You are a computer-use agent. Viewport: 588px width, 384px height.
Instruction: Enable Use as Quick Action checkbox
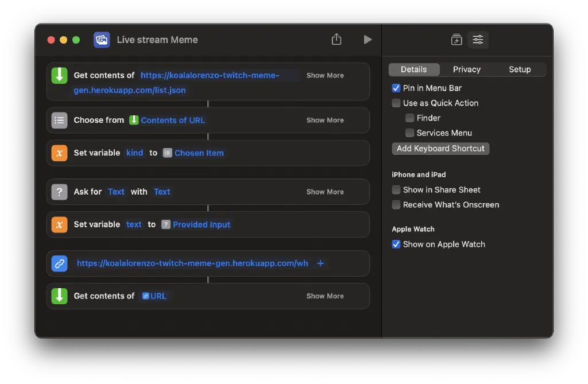click(x=396, y=103)
